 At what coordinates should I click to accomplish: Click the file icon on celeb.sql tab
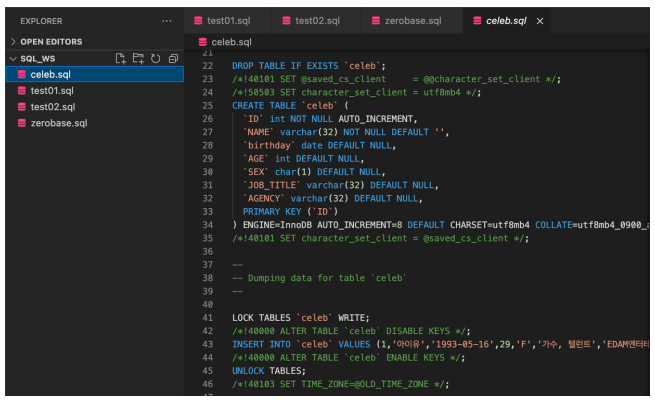(477, 20)
